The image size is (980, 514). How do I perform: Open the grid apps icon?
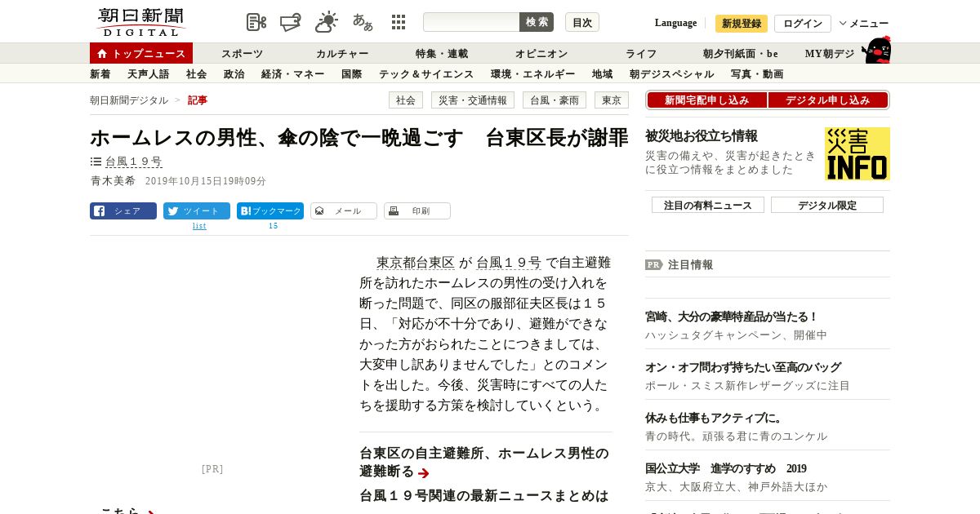click(399, 22)
